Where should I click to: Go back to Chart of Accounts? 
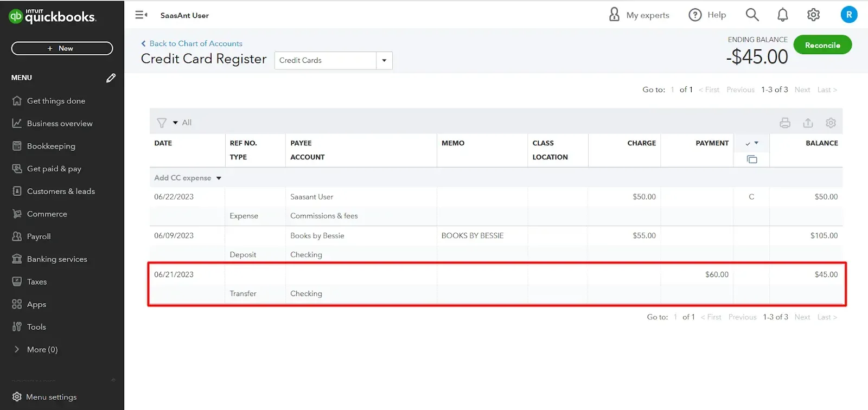coord(192,43)
